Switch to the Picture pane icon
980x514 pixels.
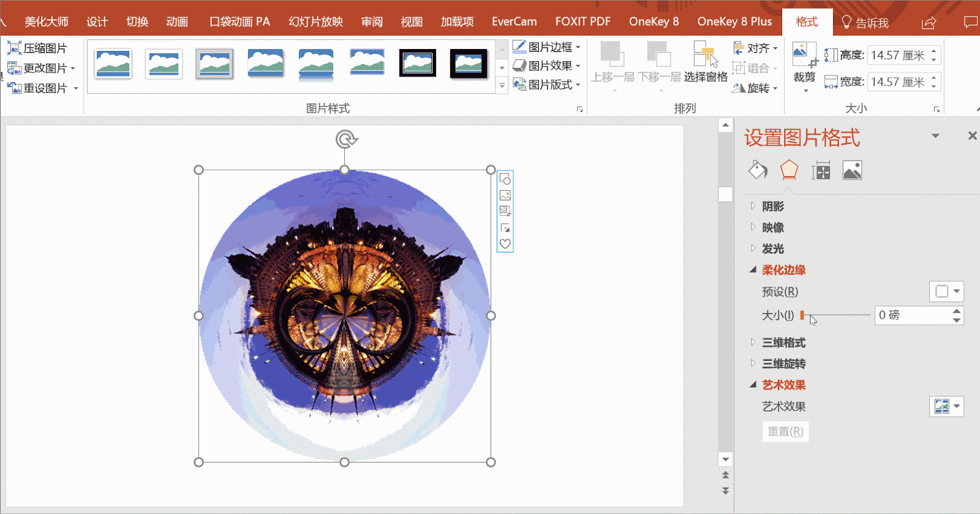tap(852, 170)
